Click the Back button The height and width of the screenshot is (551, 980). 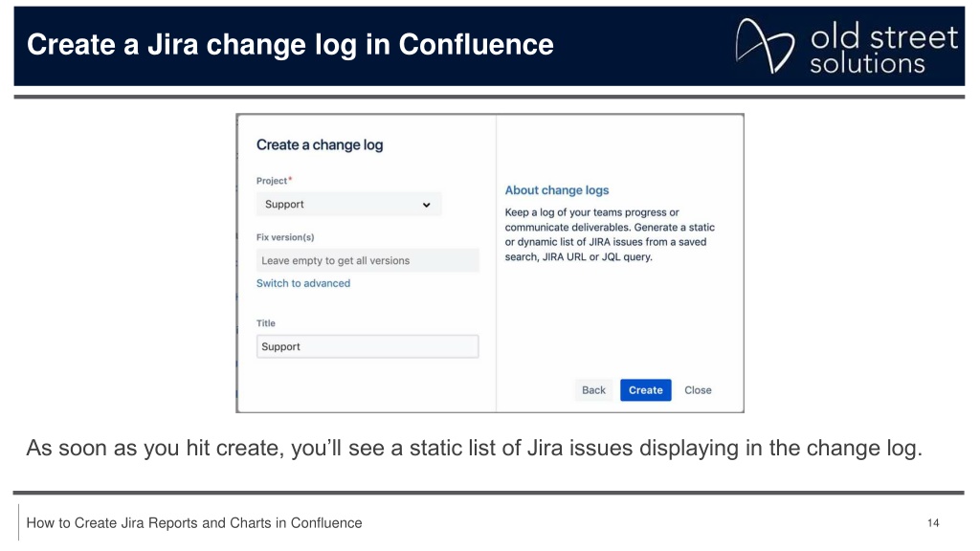(593, 390)
